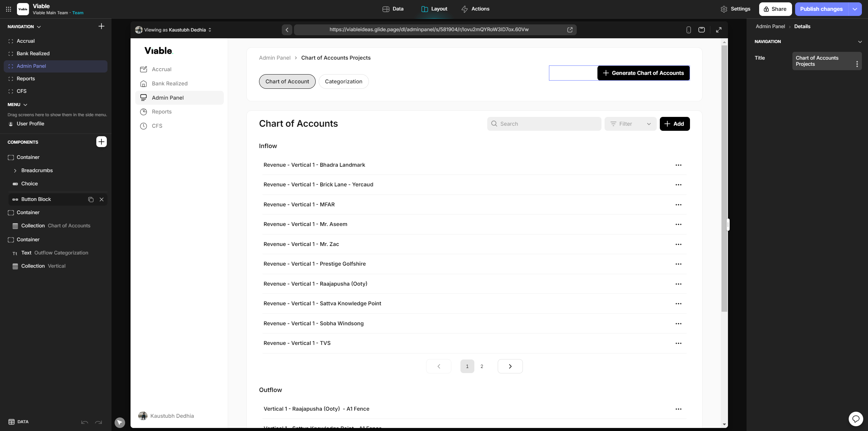868x431 pixels.
Task: Open options menu for Brick Lane - Yercaud row
Action: click(x=678, y=185)
